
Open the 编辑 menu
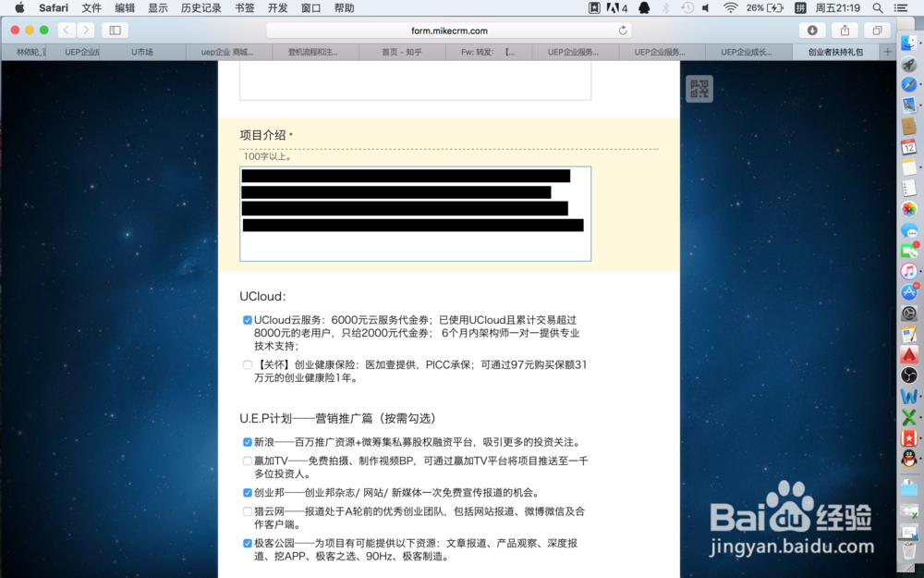[125, 7]
